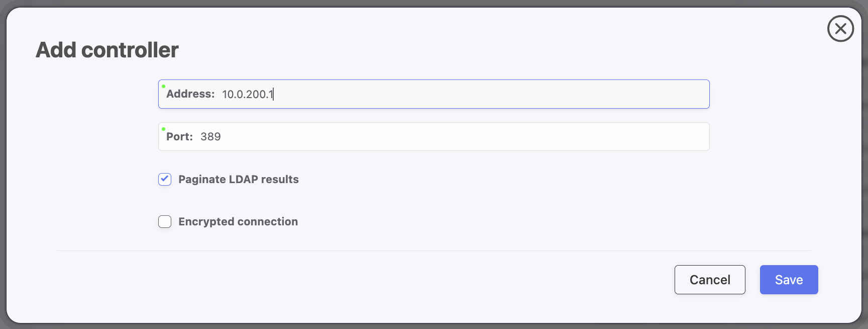Close the Add controller dialog
The height and width of the screenshot is (329, 868).
click(x=840, y=29)
